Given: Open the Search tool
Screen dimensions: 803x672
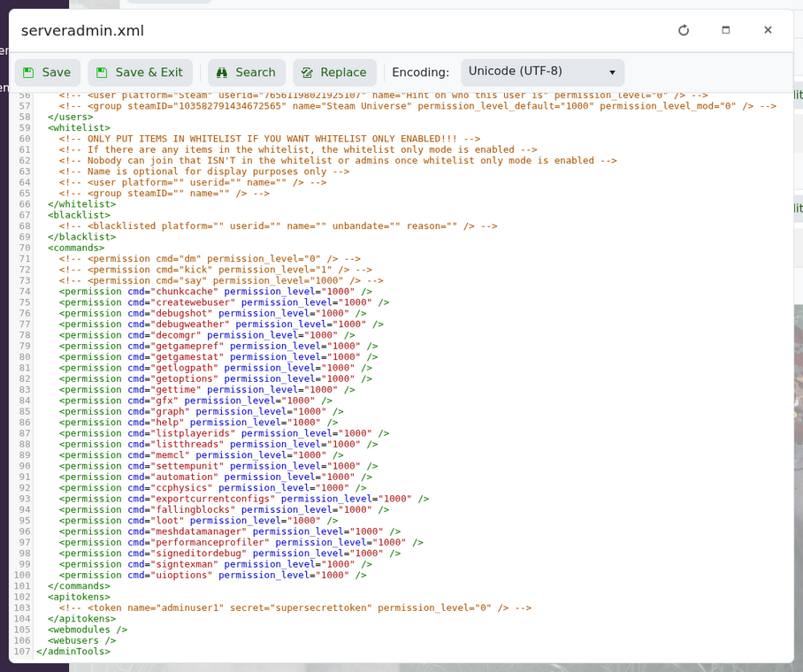Looking at the screenshot, I should tap(247, 73).
